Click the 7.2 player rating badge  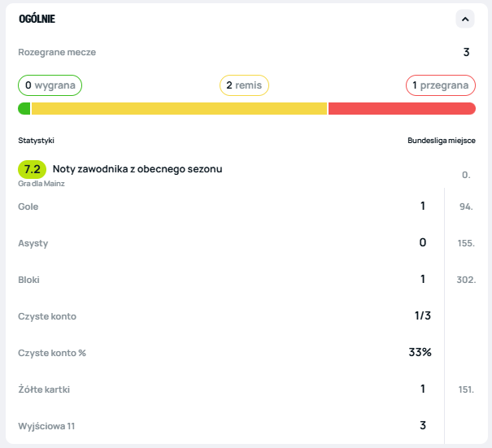33,169
